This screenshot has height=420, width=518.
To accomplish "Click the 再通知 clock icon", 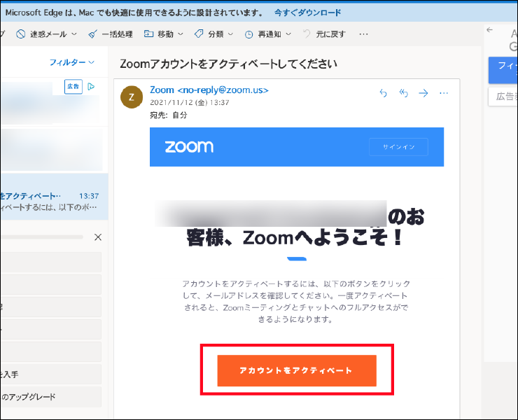I will tap(248, 34).
